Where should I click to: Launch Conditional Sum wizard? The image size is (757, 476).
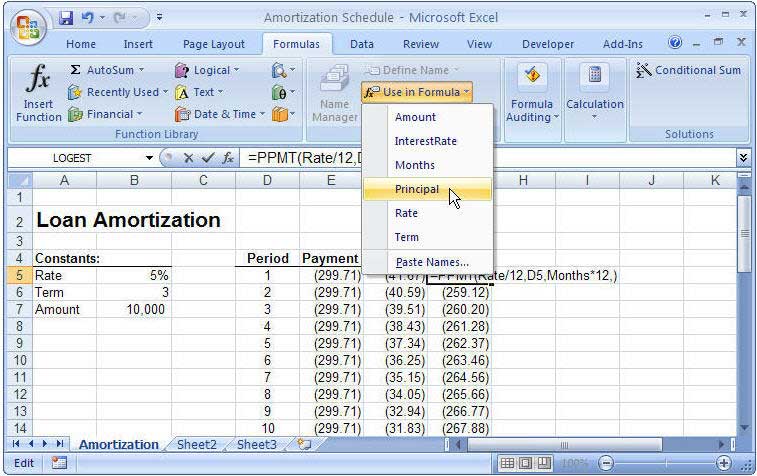click(x=688, y=70)
